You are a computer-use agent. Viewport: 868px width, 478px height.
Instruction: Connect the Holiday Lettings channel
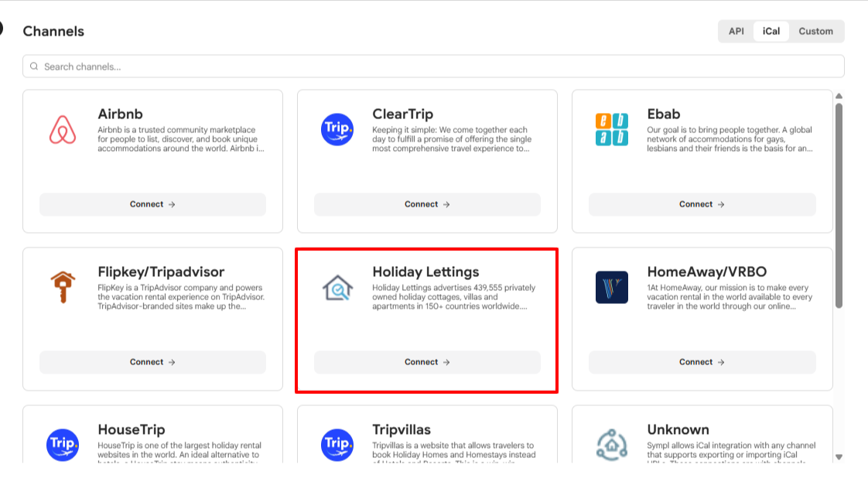click(427, 362)
